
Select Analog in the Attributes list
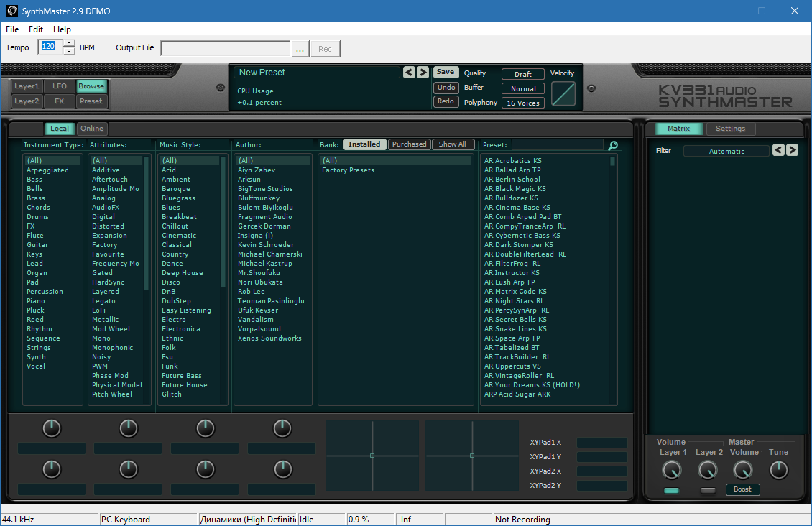[x=103, y=198]
